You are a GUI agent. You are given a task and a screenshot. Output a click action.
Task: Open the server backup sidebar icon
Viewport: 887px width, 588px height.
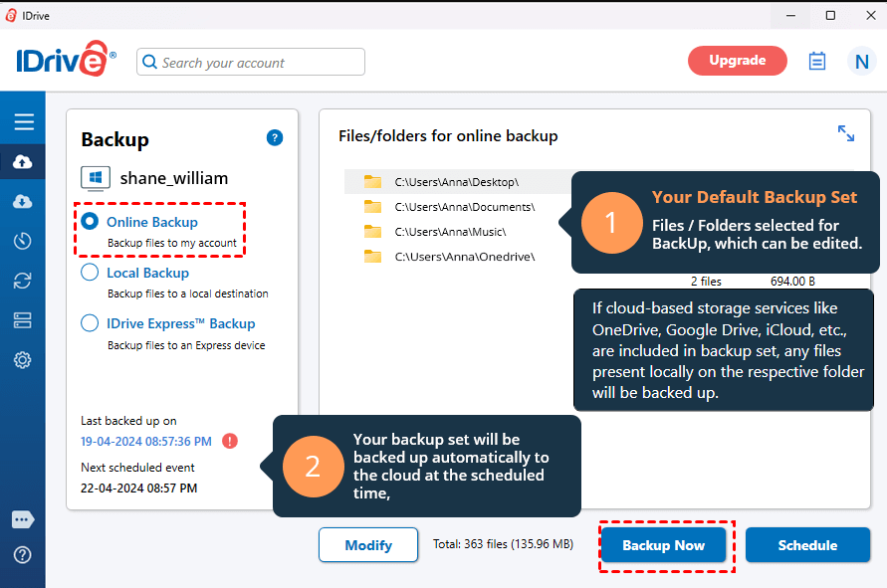23,320
